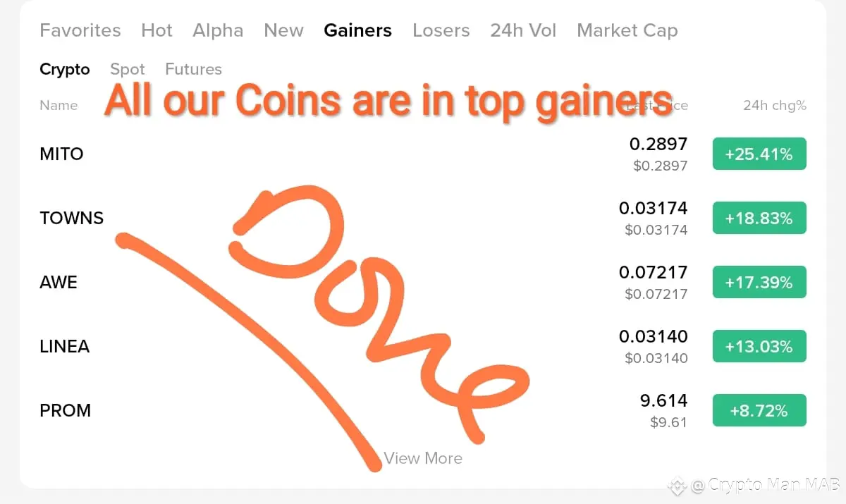The width and height of the screenshot is (846, 504).
Task: Select the Gainers tab
Action: click(357, 30)
